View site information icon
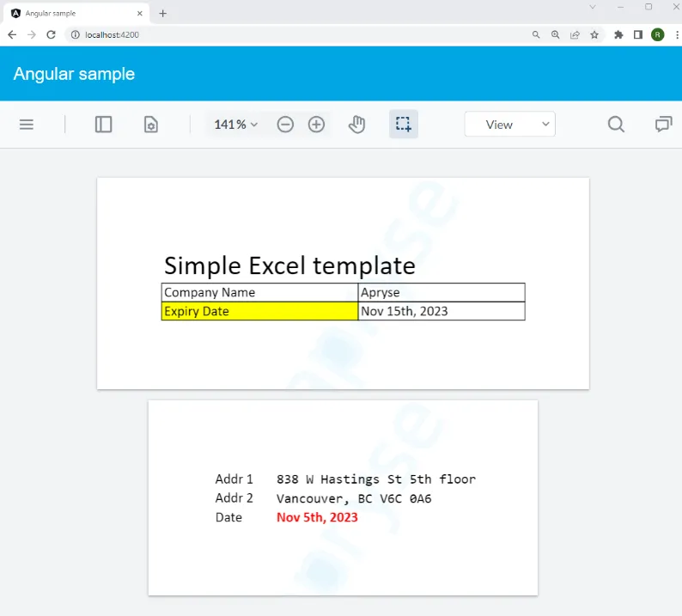This screenshot has height=616, width=682. [76, 35]
